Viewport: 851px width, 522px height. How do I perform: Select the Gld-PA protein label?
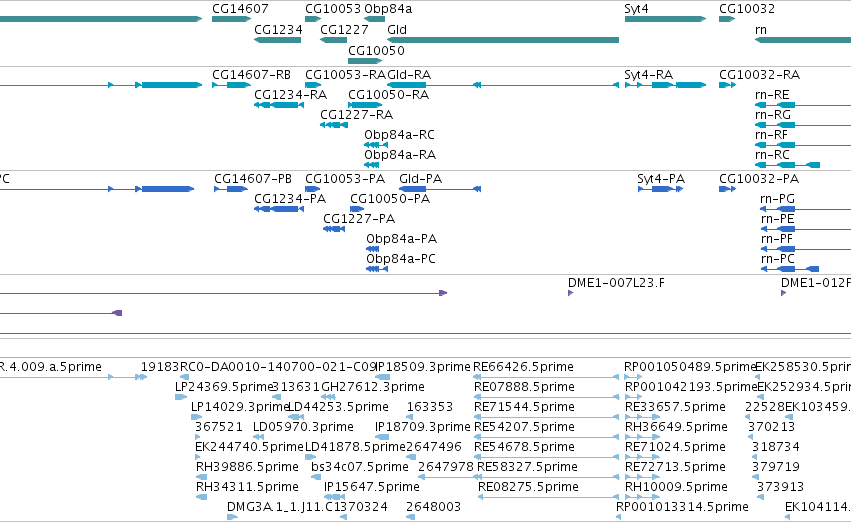pos(420,179)
